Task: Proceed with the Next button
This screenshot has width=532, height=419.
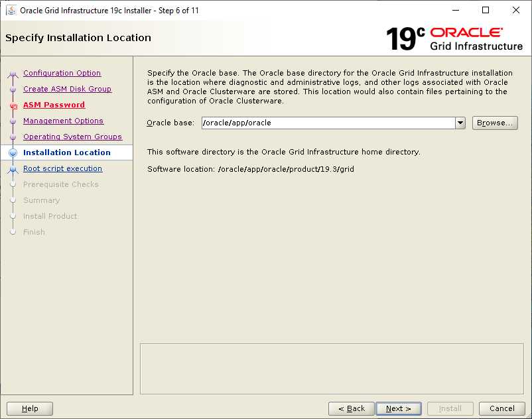Action: pyautogui.click(x=398, y=408)
